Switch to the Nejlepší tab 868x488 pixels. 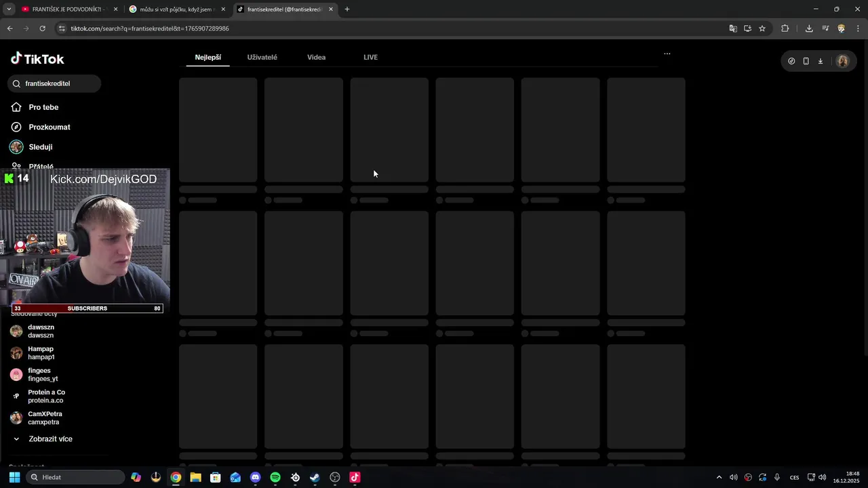208,58
